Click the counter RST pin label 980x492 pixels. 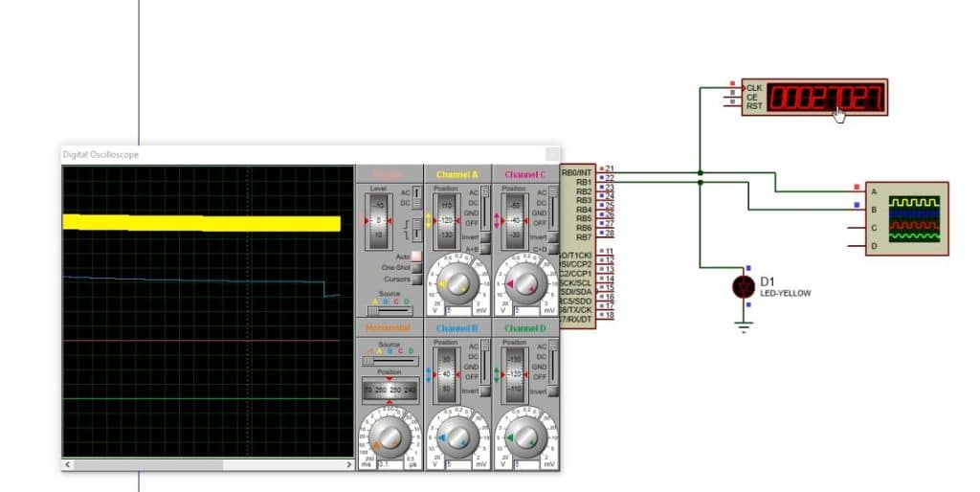[x=754, y=106]
